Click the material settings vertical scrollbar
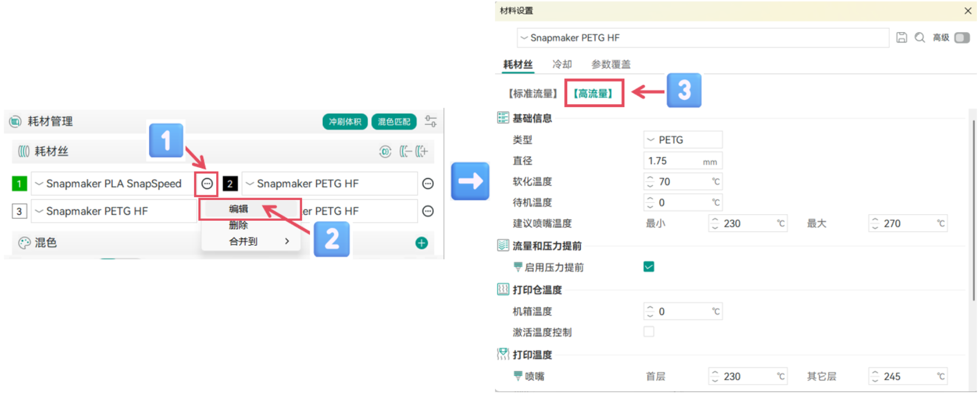This screenshot has width=980, height=397. pyautogui.click(x=974, y=211)
